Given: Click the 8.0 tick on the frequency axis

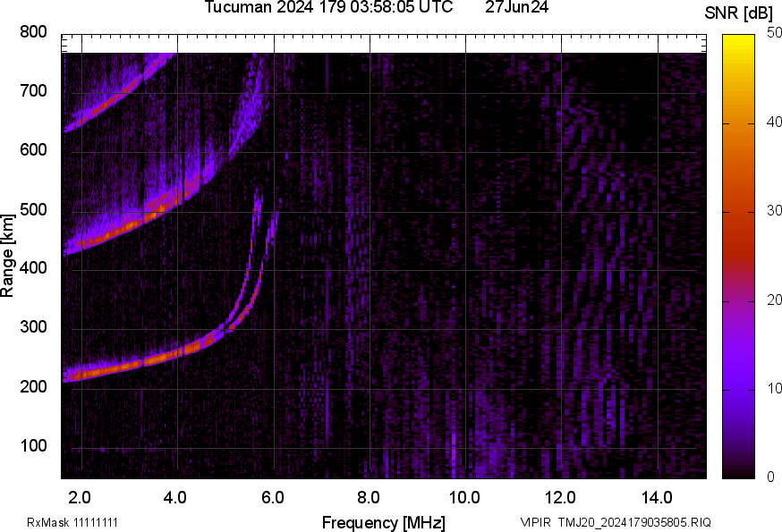Looking at the screenshot, I should tap(369, 496).
